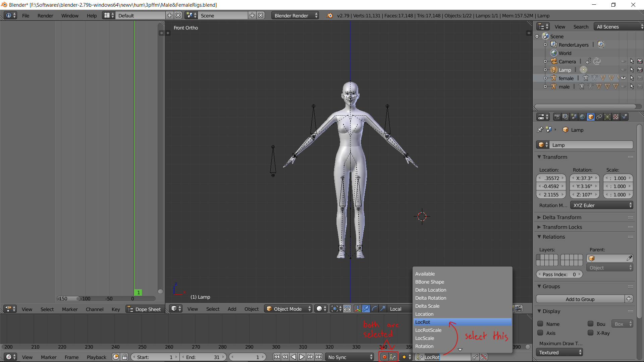Image resolution: width=644 pixels, height=362 pixels.
Task: Toggle visibility eye for the female armature
Action: [x=623, y=78]
